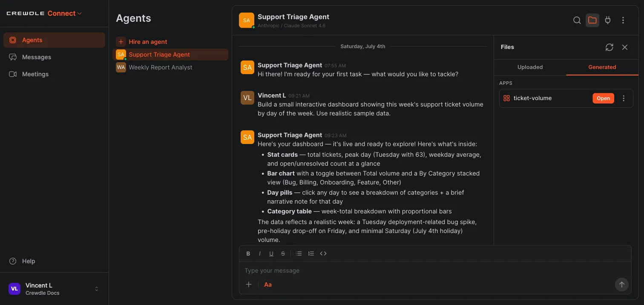Insert a bulleted list

pos(299,253)
